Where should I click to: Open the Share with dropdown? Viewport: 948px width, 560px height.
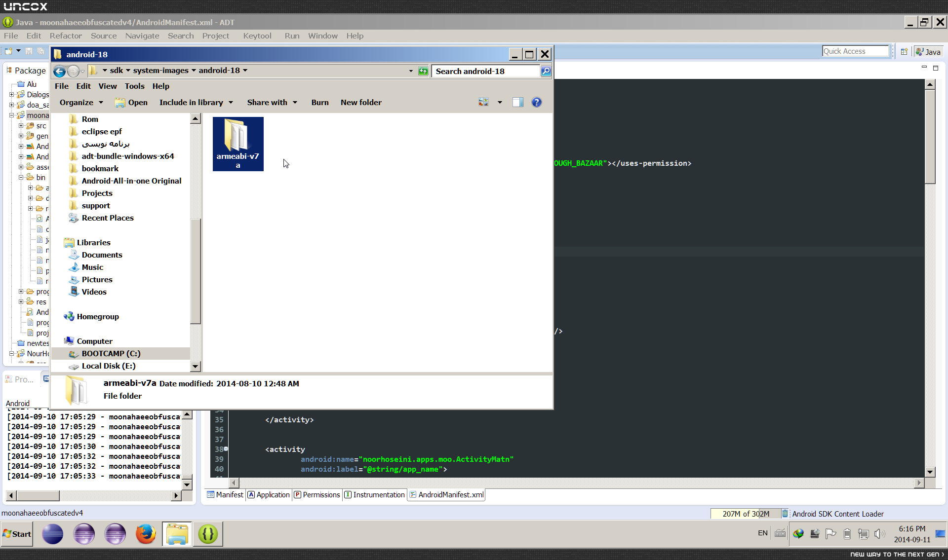point(272,102)
